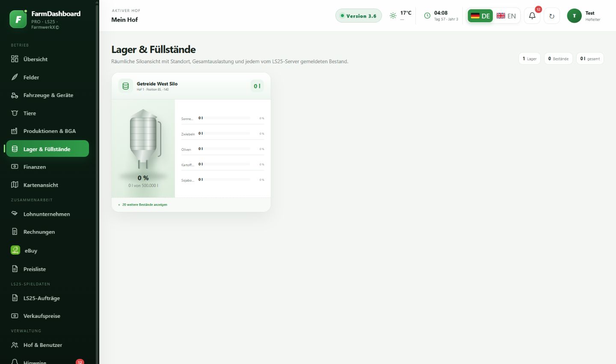Open Tiere menu item
Screen dimensions: 616x364
coord(47,113)
